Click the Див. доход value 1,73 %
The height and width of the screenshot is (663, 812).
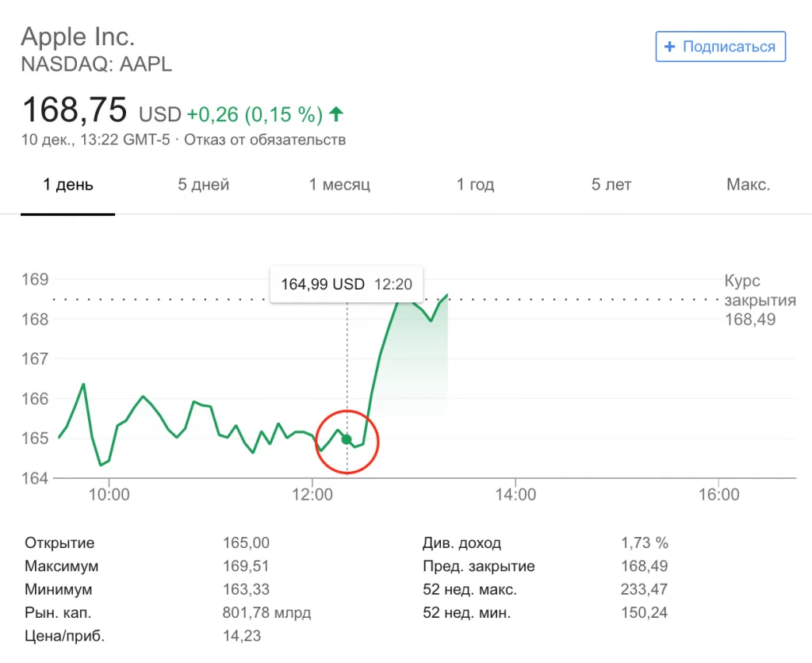click(645, 542)
